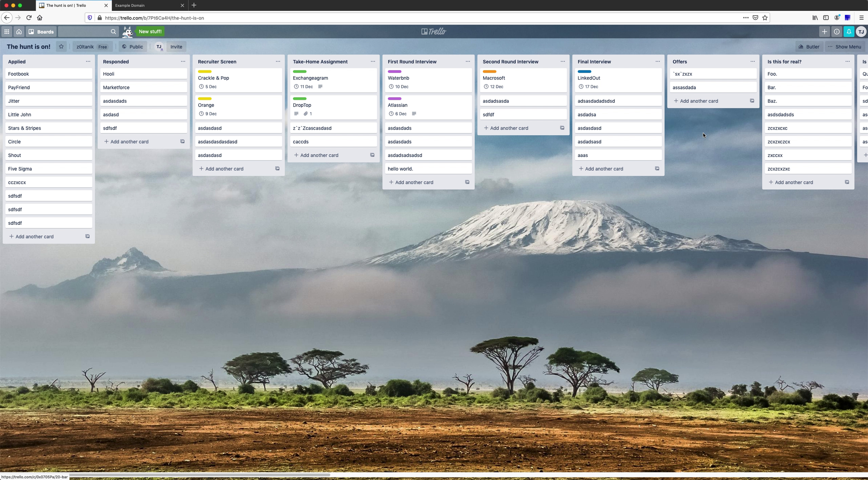The height and width of the screenshot is (480, 868).
Task: Reload the page
Action: (x=29, y=18)
